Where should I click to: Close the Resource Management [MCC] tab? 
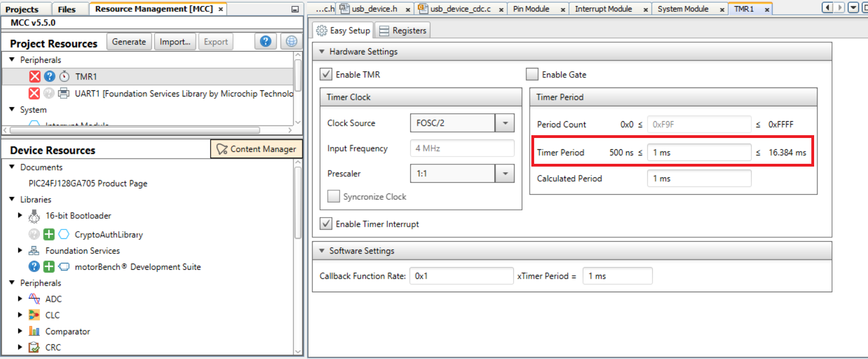coord(221,10)
